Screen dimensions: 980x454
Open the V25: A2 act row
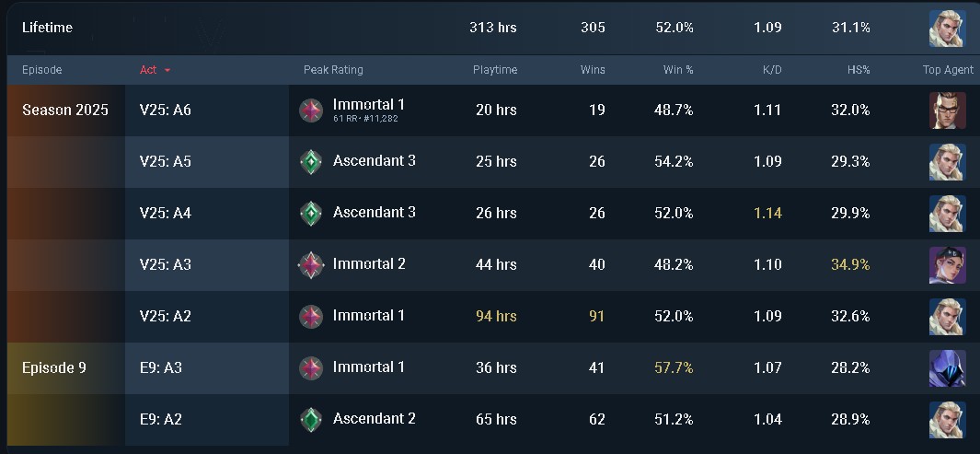pos(166,317)
